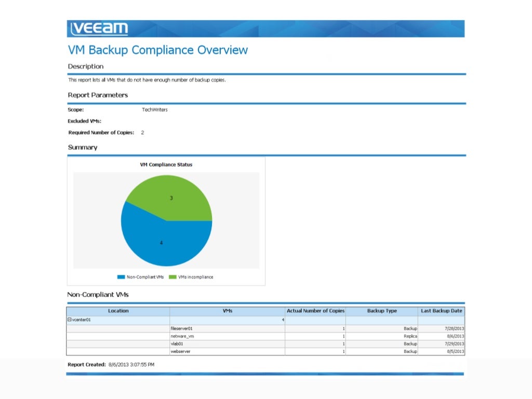Collapse the vcenter01 location row

(x=69, y=320)
